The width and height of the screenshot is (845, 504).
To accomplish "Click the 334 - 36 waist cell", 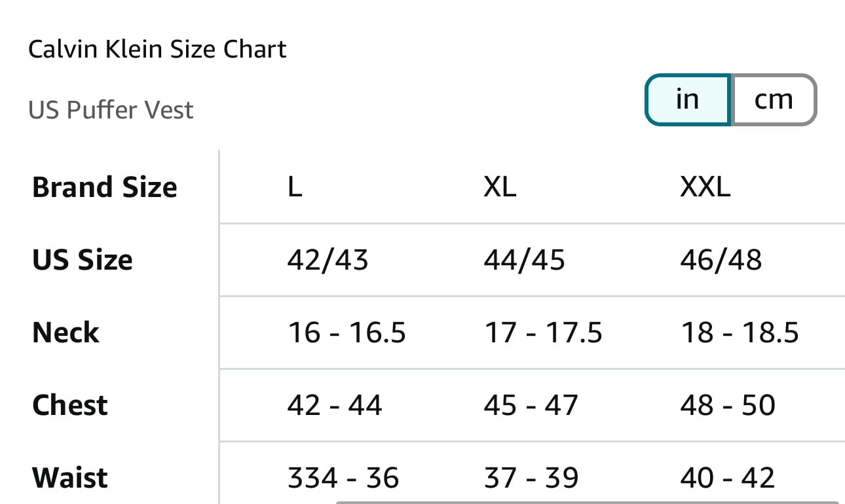I will tap(343, 478).
